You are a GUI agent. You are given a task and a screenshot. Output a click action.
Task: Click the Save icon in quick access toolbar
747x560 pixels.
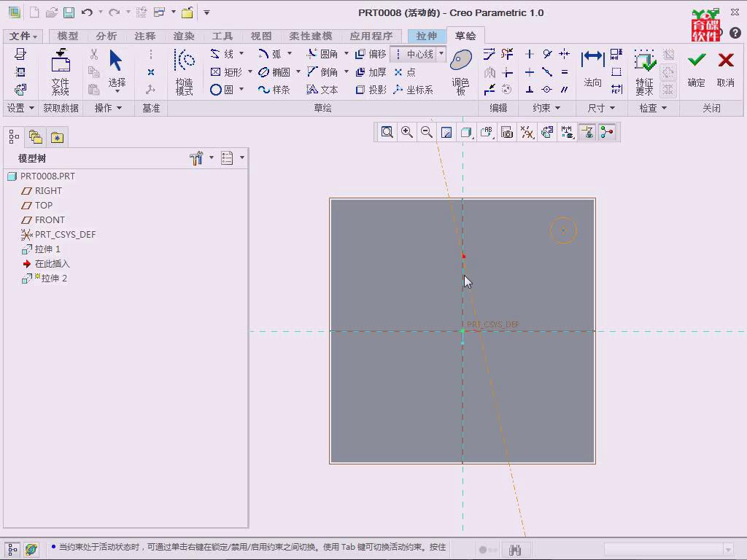point(69,12)
